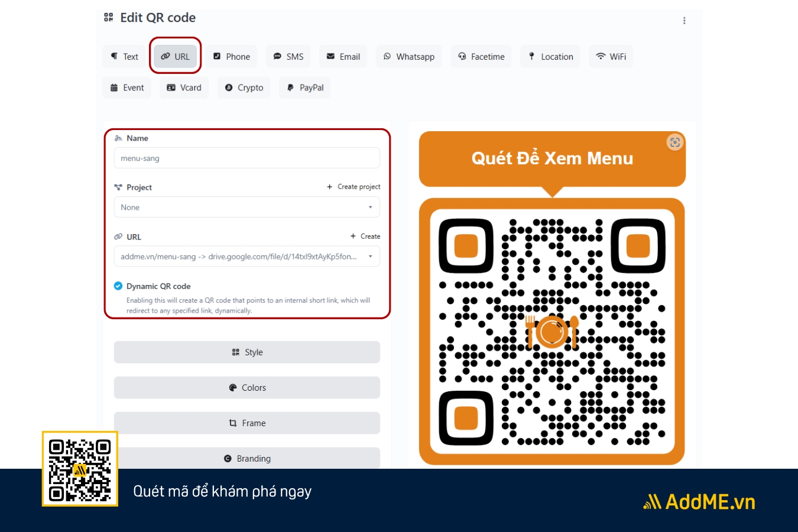Select the PayPal QR type
The width and height of the screenshot is (798, 532).
tap(305, 87)
